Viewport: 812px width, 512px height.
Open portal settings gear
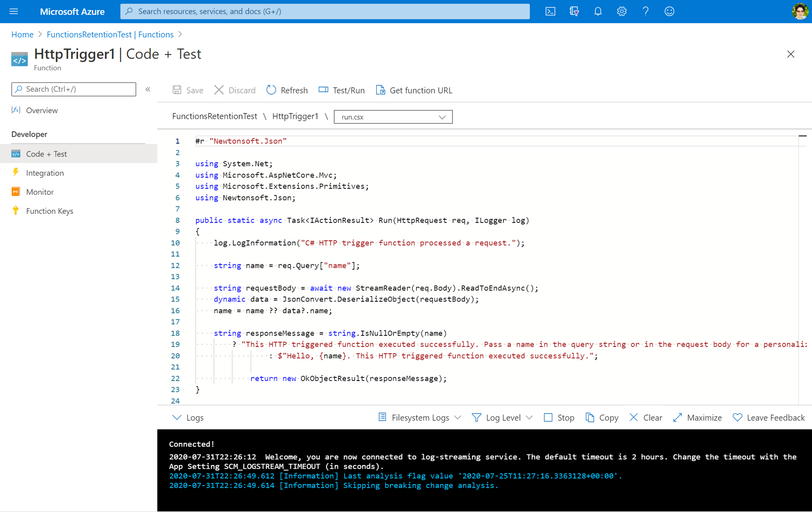tap(621, 12)
